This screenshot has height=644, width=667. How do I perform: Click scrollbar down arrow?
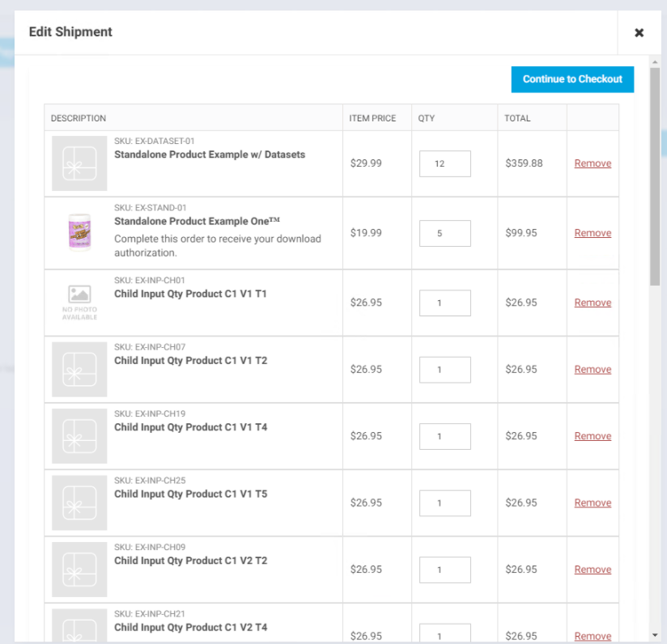click(x=655, y=635)
